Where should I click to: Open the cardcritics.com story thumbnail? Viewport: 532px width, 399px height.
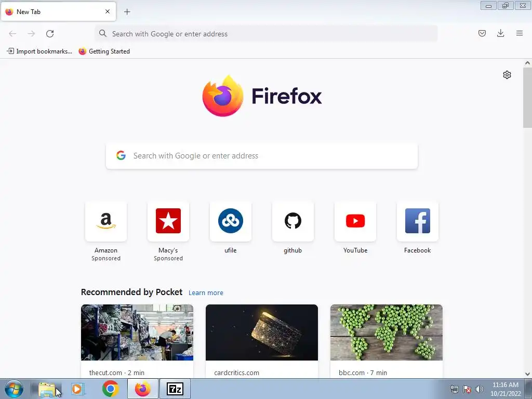click(x=262, y=332)
